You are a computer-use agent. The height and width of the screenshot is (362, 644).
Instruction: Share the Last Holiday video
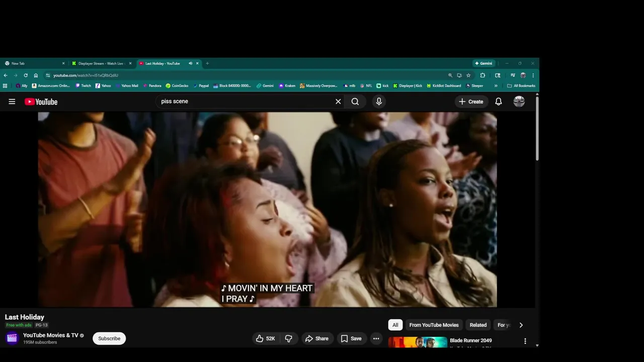317,339
